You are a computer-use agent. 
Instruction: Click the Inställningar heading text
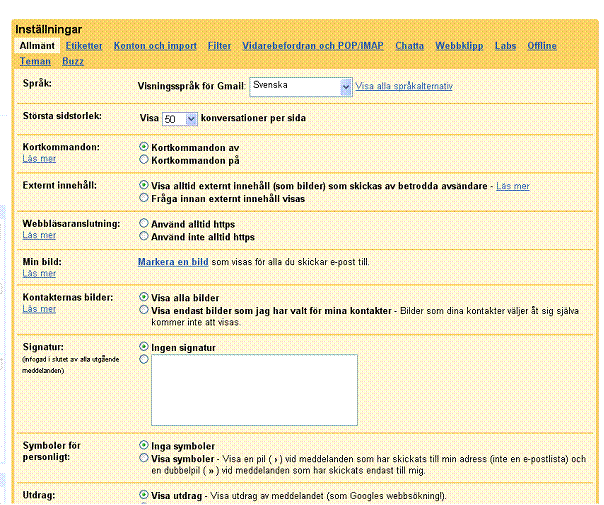tap(49, 30)
